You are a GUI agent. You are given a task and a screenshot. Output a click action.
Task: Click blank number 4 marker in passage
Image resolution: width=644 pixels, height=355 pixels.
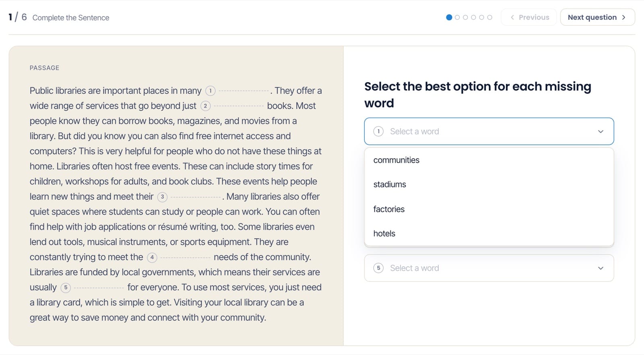(152, 257)
